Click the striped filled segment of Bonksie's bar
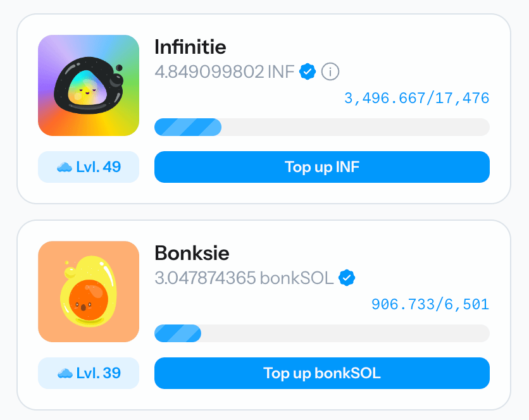Viewport: 529px width, 420px height. coord(178,333)
